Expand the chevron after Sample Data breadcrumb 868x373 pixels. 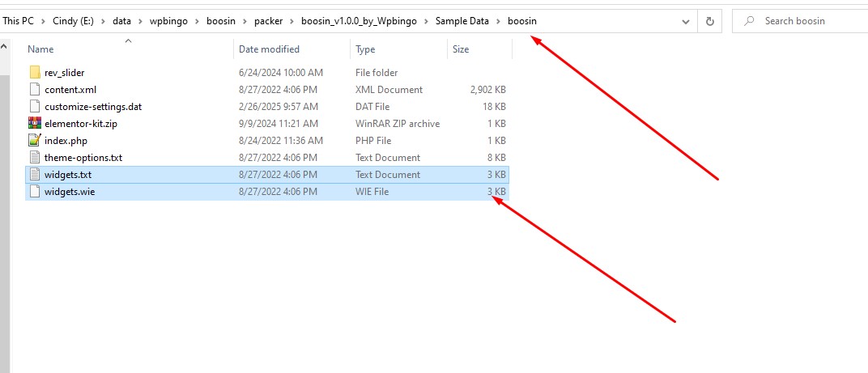pyautogui.click(x=498, y=21)
